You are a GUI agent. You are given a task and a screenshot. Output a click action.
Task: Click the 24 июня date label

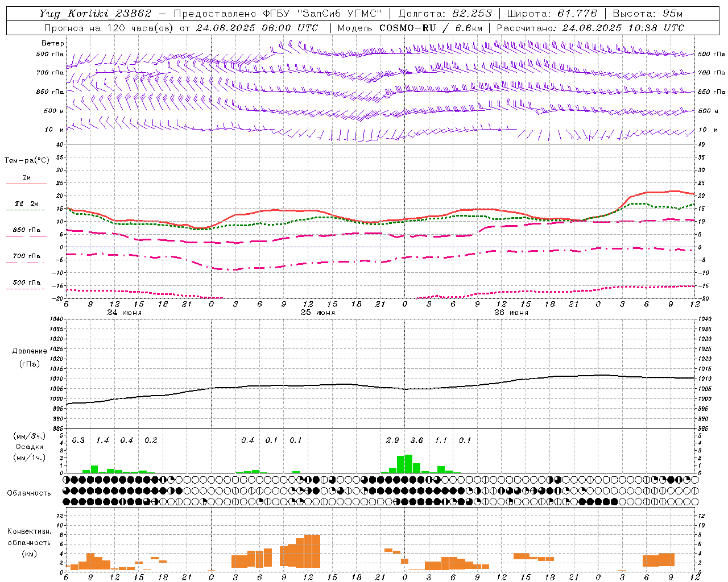pyautogui.click(x=125, y=313)
